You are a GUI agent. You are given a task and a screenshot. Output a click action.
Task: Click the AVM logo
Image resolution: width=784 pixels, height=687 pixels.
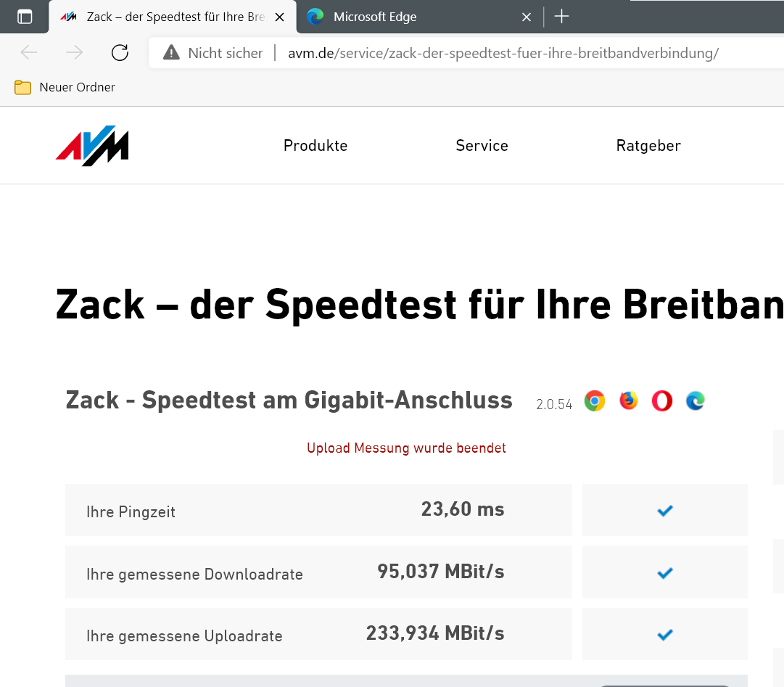point(92,146)
